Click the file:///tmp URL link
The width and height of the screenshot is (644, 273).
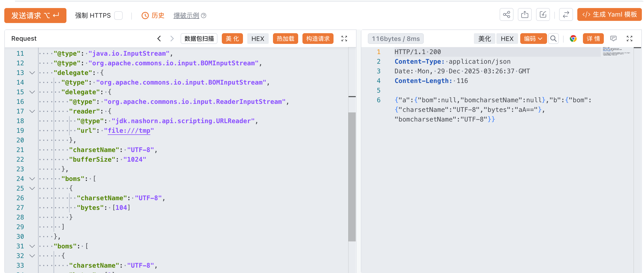pyautogui.click(x=129, y=131)
